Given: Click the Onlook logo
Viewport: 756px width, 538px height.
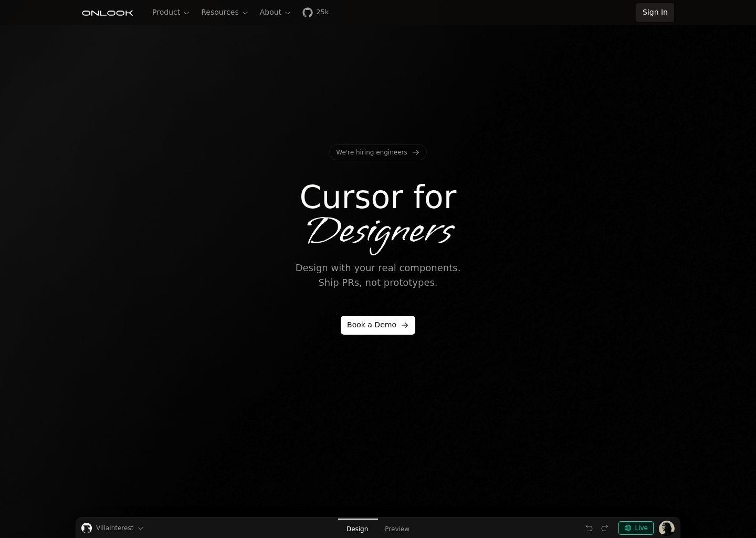Looking at the screenshot, I should [108, 13].
